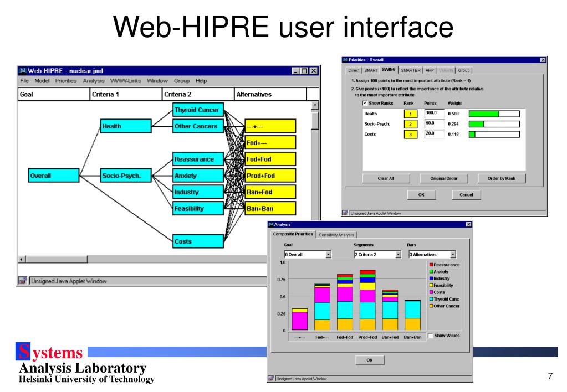Click the Web-HIPRE title bar N icon
Viewport: 567px width, 392px height.
tap(23, 71)
